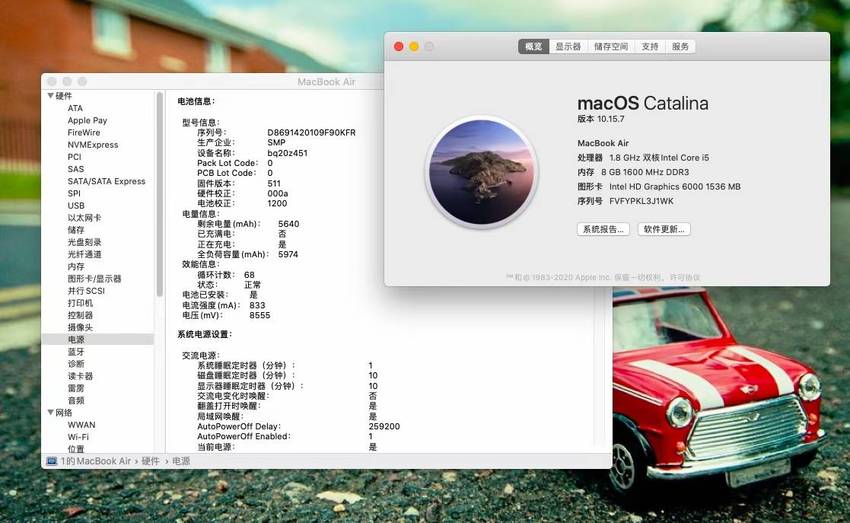Select 摄像头 in the sidebar
The width and height of the screenshot is (850, 523).
tap(80, 327)
